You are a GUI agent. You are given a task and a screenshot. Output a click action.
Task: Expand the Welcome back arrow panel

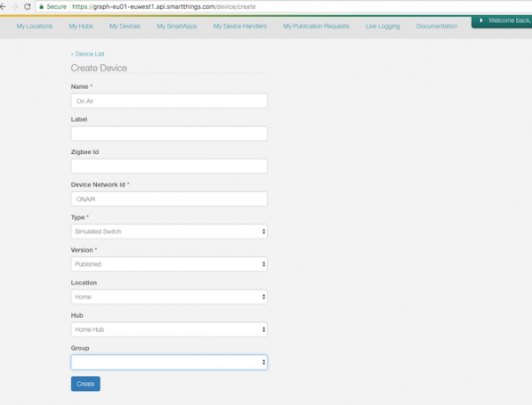(x=481, y=21)
